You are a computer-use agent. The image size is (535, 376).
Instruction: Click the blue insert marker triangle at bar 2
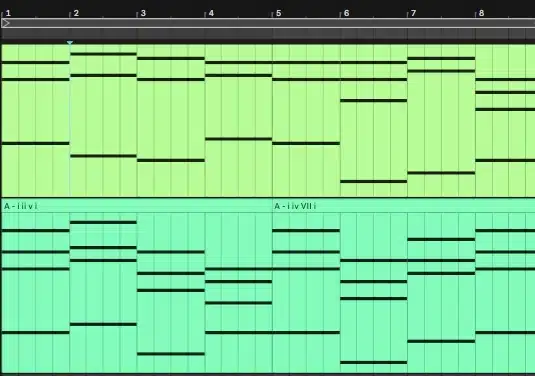pos(70,43)
